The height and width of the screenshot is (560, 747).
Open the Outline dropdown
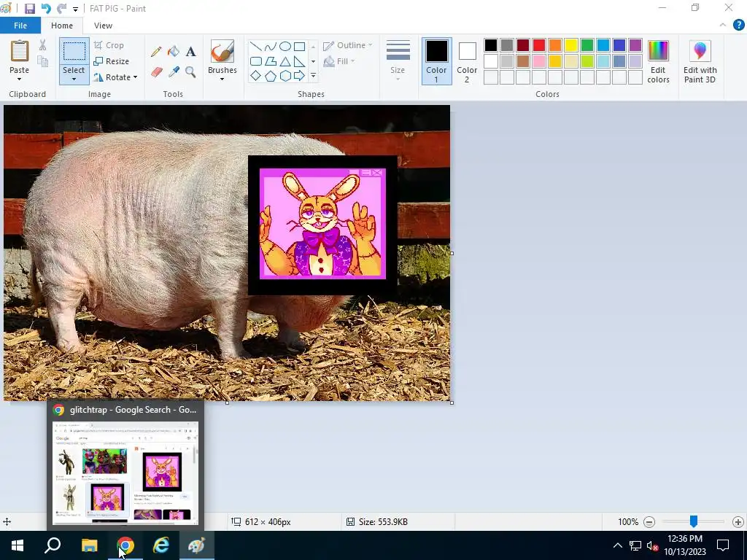tap(348, 45)
